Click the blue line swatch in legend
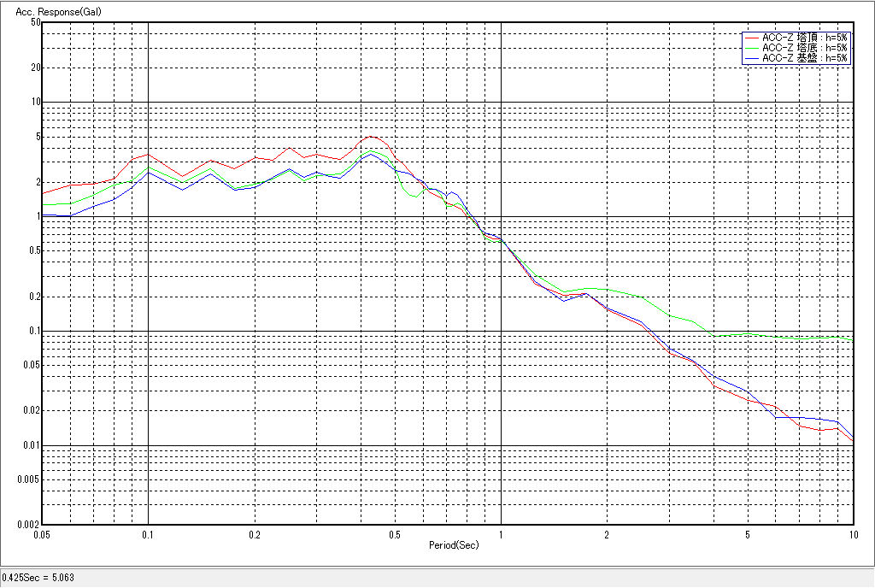The height and width of the screenshot is (588, 875). (x=751, y=58)
